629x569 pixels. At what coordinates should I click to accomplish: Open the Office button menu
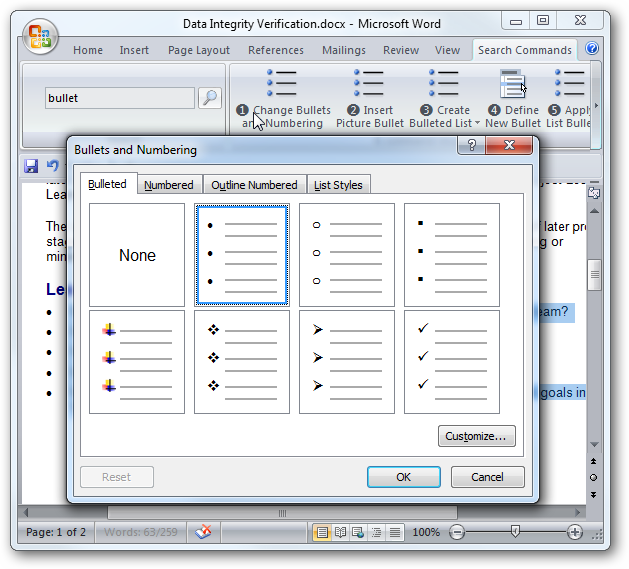click(x=40, y=37)
